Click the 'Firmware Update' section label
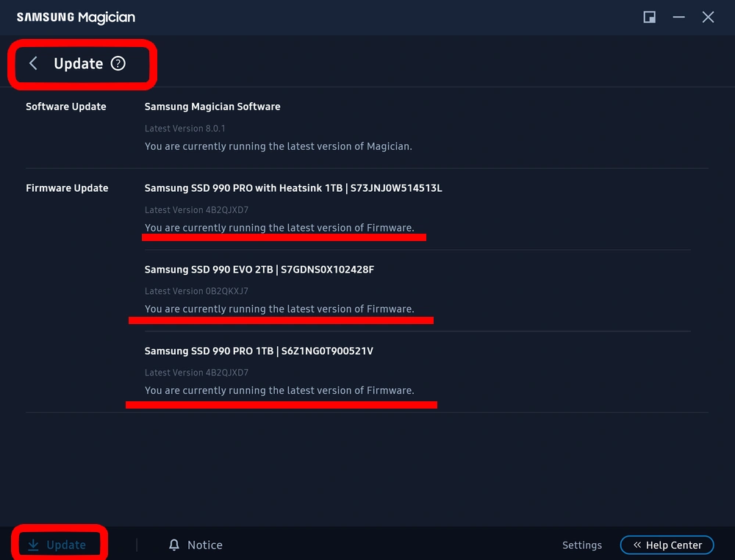 (x=67, y=188)
